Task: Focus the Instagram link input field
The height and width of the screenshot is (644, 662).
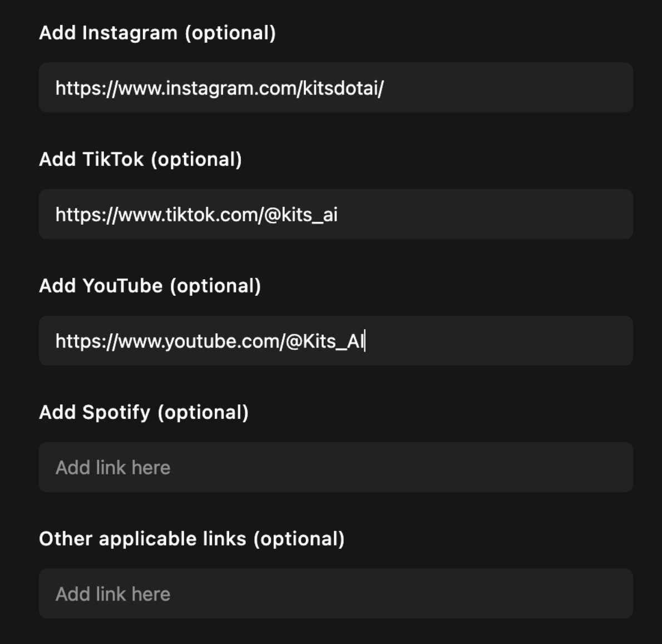Action: tap(335, 88)
